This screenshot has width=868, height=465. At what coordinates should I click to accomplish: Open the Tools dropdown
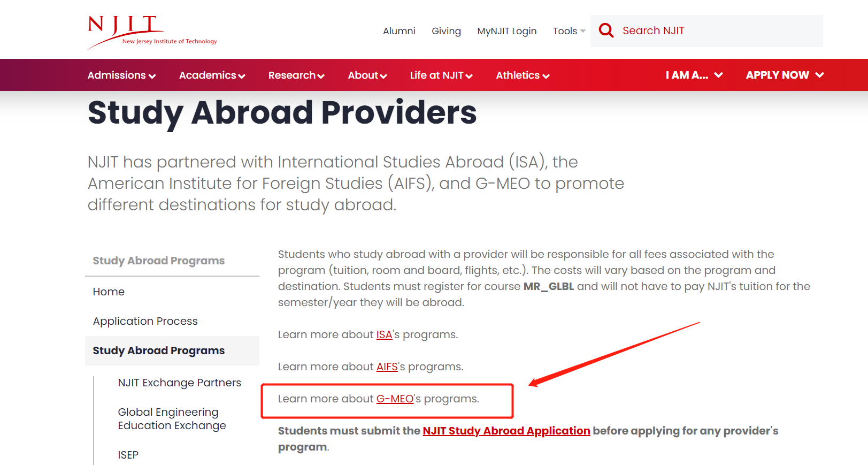[569, 31]
